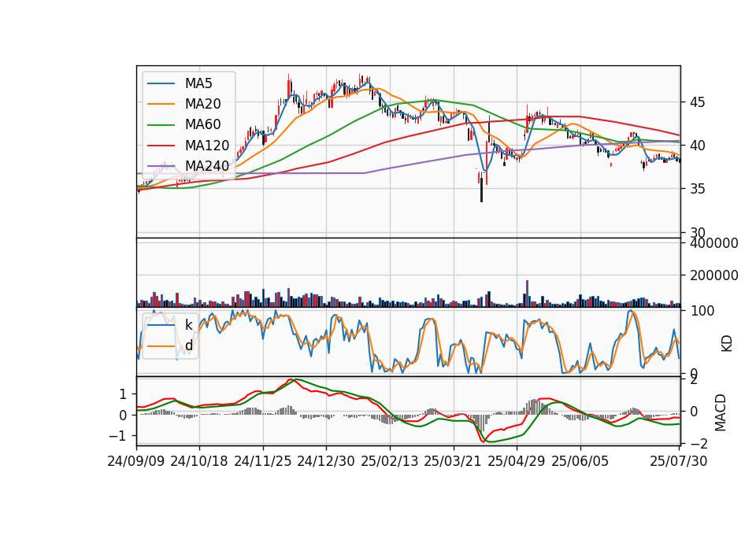Screen dimensions: 756x543
Task: Click the 45 price axis tick label
Action: tap(697, 102)
